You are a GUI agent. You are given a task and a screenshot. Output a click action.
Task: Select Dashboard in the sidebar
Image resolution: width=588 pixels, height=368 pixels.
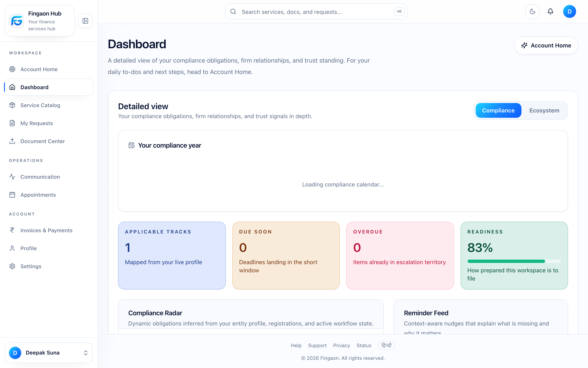click(x=49, y=87)
